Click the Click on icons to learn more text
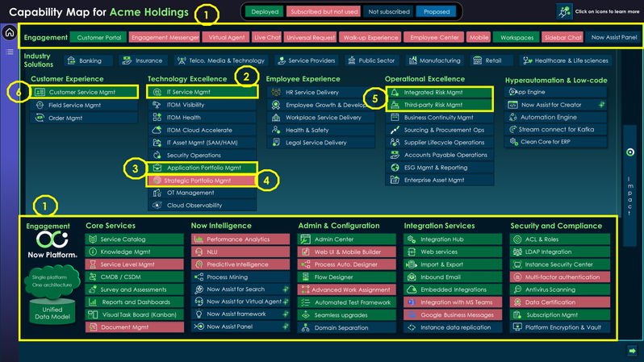This screenshot has width=644, height=362. (x=607, y=11)
